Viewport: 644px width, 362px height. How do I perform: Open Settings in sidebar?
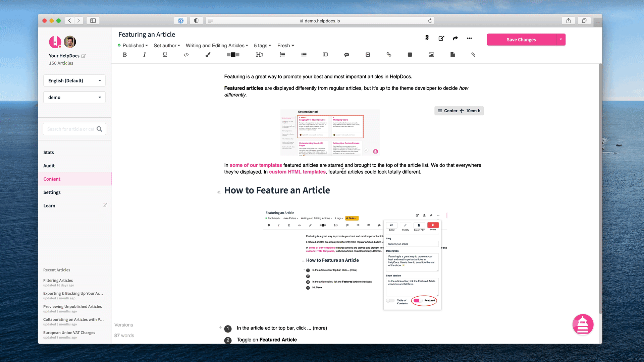52,192
